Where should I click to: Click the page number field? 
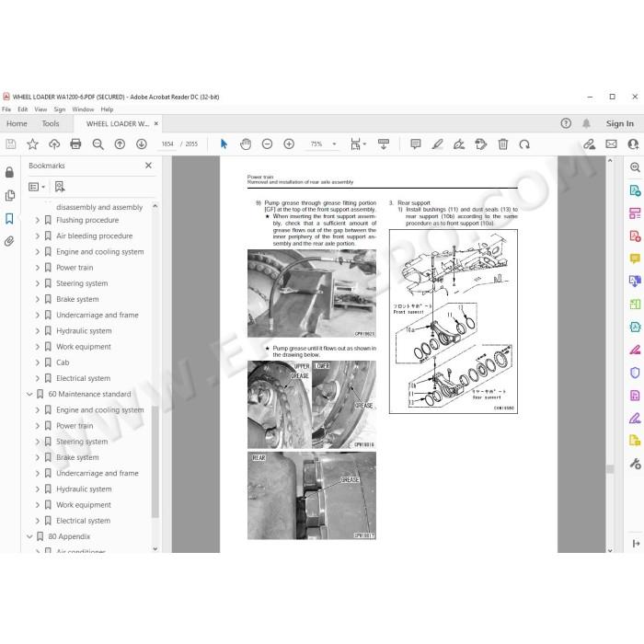pyautogui.click(x=167, y=144)
